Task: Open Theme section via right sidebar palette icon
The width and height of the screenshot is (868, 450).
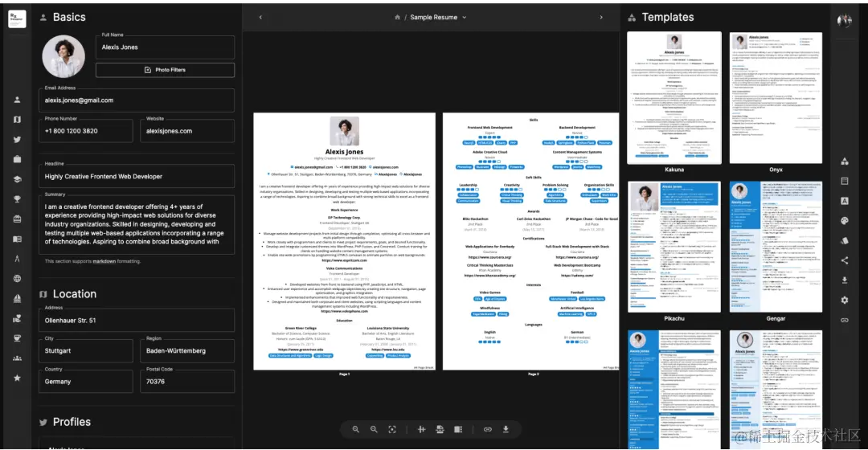Action: click(x=844, y=221)
